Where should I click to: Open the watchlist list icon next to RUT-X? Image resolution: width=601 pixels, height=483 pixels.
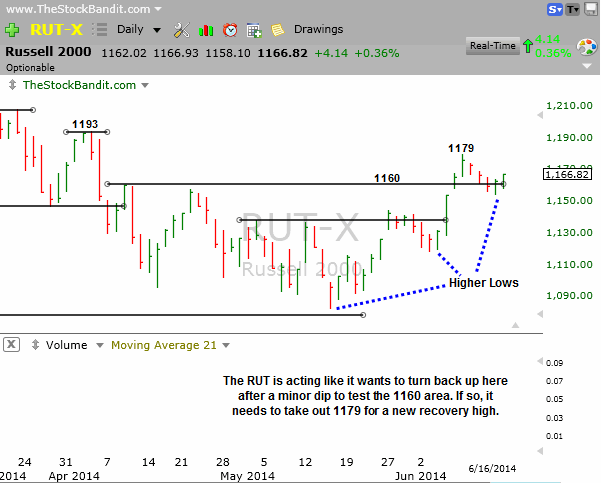100,30
